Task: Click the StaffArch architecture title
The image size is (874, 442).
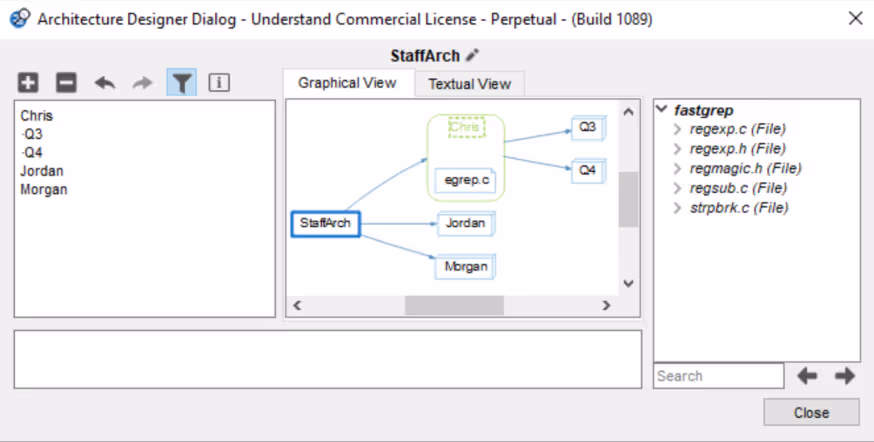Action: pos(425,56)
